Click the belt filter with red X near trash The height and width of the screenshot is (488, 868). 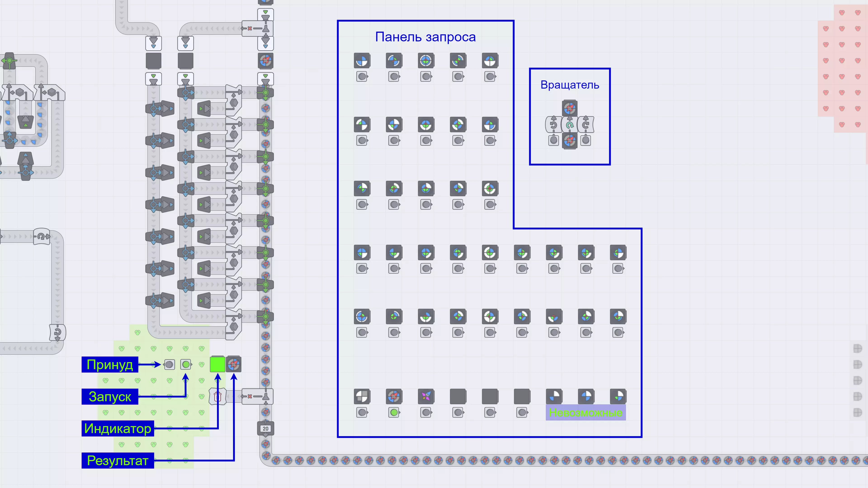click(257, 396)
